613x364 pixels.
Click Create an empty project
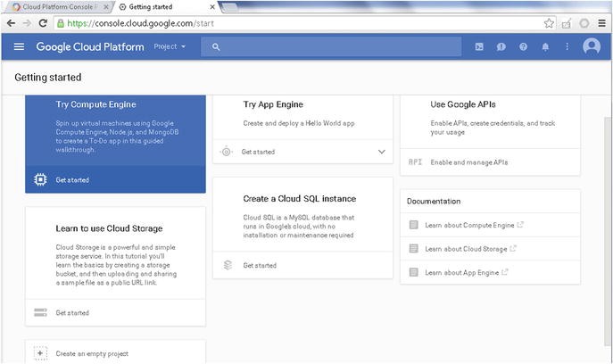click(x=92, y=353)
